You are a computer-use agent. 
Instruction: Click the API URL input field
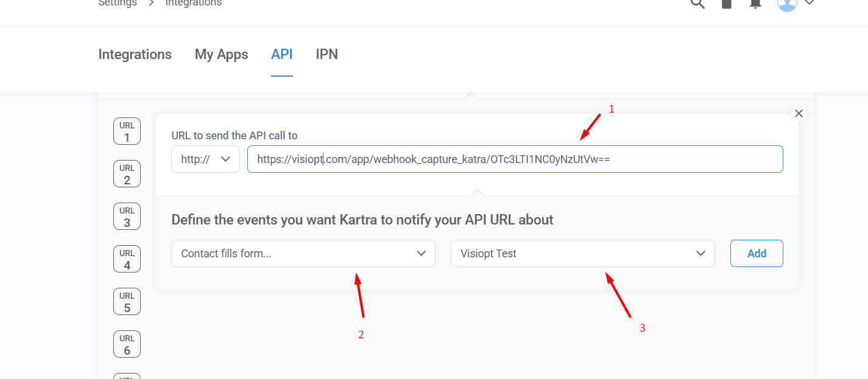click(x=515, y=159)
